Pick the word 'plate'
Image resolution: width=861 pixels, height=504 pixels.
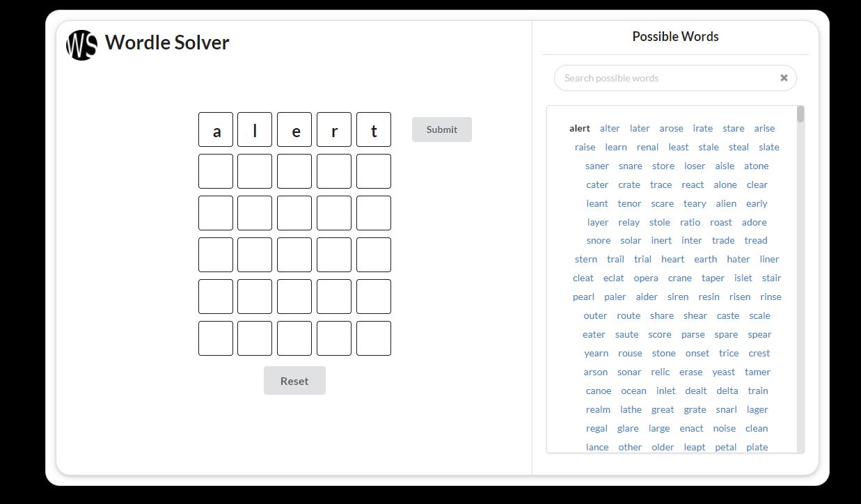757,446
